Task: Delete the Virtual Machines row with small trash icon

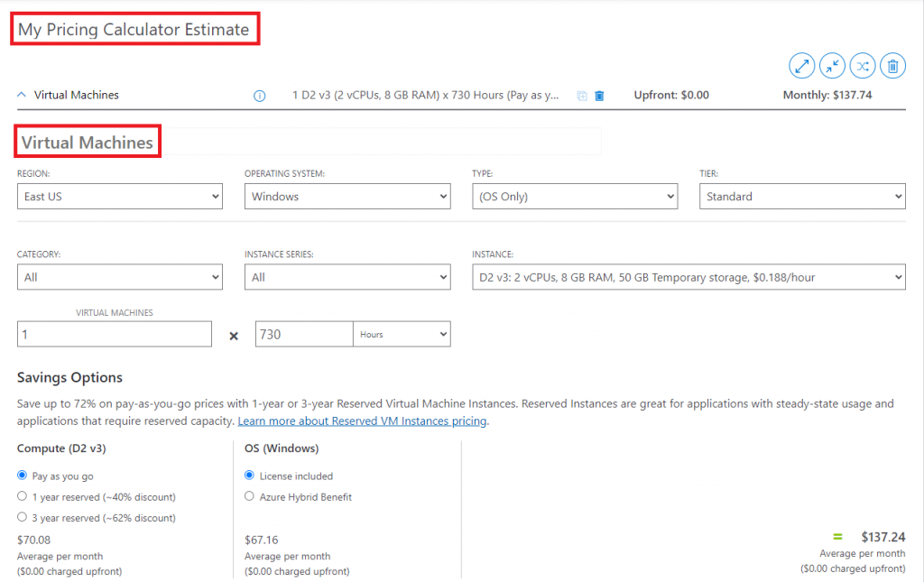Action: point(599,96)
